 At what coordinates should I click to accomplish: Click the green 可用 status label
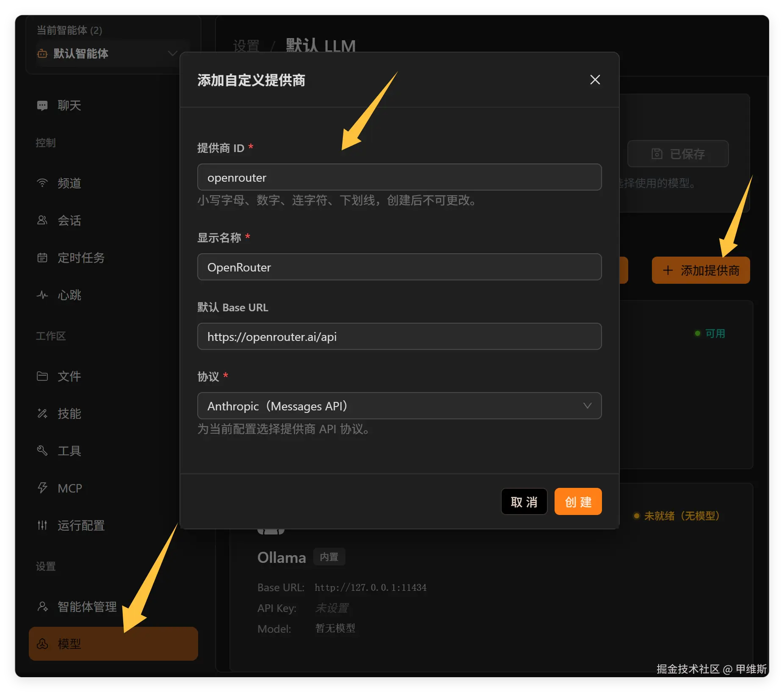click(x=710, y=333)
